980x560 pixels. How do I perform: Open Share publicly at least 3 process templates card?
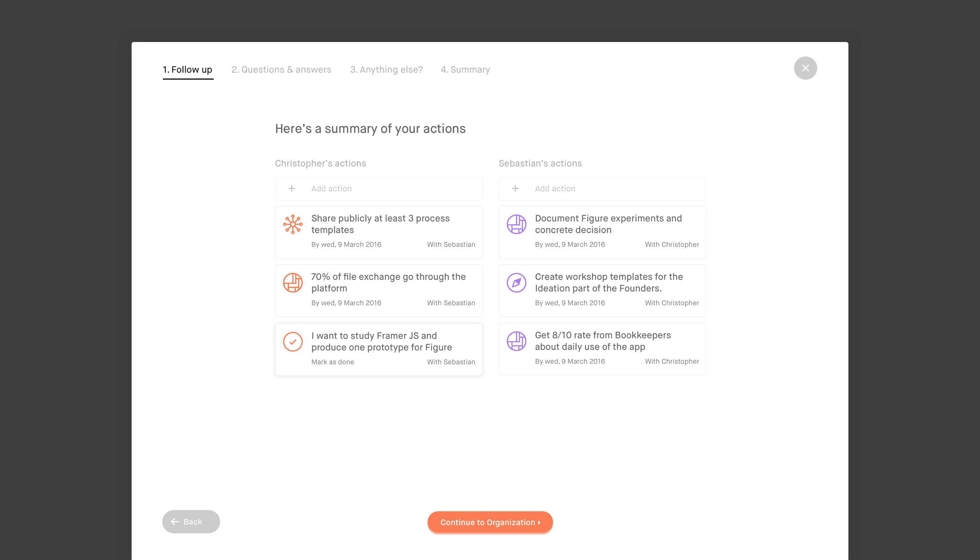click(380, 224)
